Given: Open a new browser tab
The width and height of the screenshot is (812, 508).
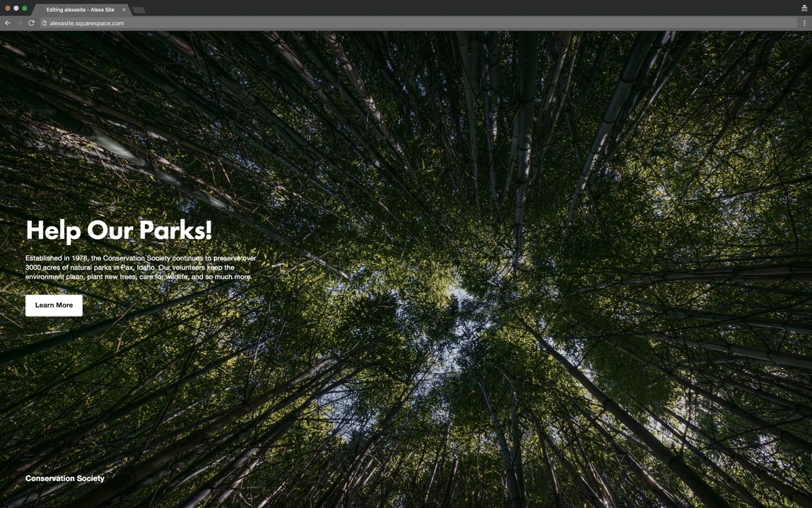Looking at the screenshot, I should coord(139,10).
